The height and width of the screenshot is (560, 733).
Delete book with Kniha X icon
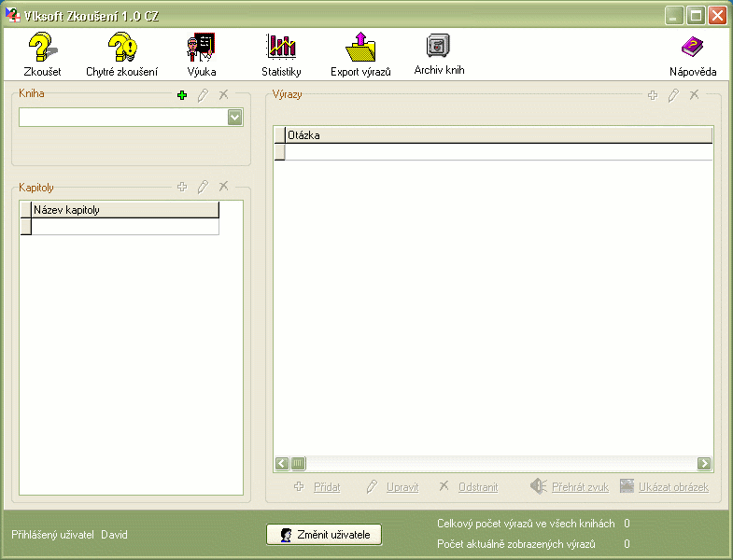coord(224,95)
